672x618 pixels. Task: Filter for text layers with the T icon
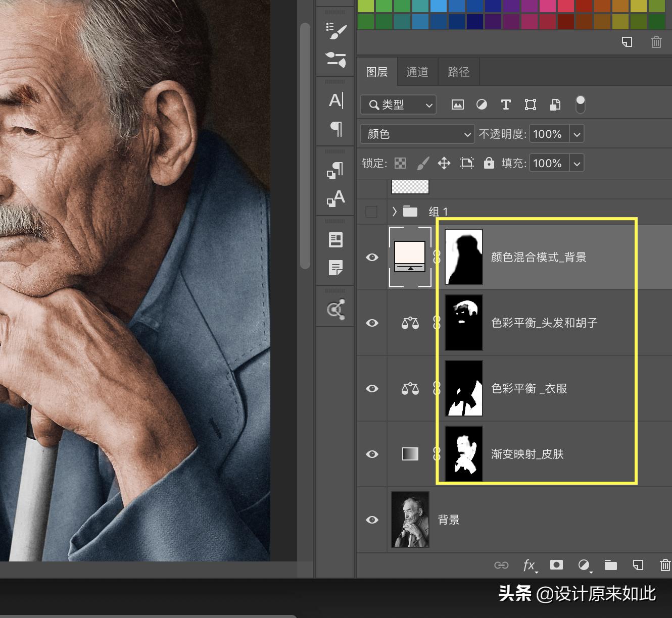click(x=506, y=105)
